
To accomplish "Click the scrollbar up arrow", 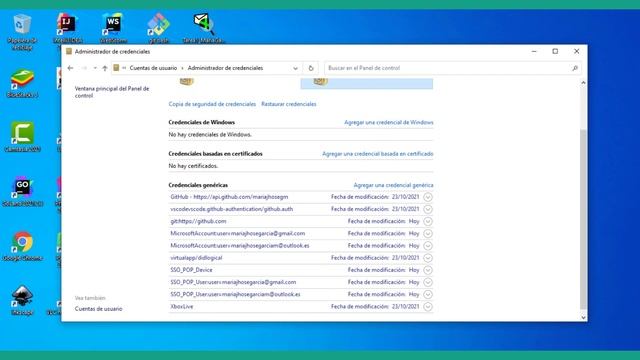I will click(583, 83).
